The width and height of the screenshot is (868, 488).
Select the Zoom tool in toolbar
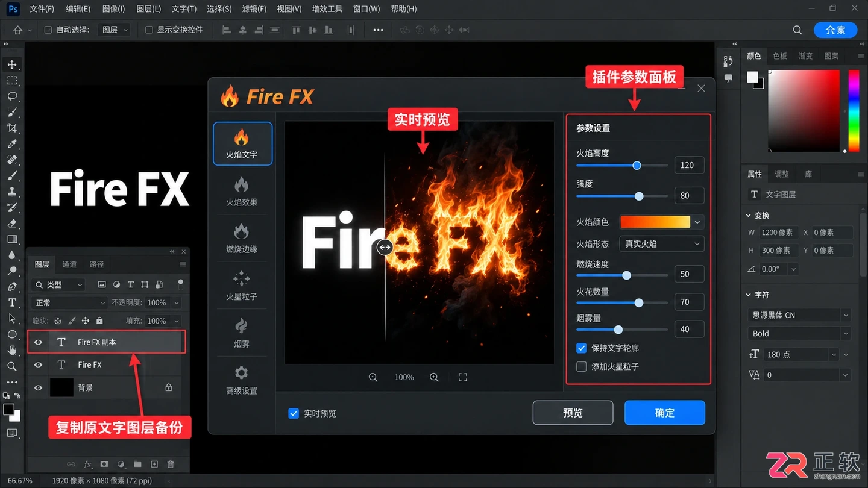[x=12, y=366]
